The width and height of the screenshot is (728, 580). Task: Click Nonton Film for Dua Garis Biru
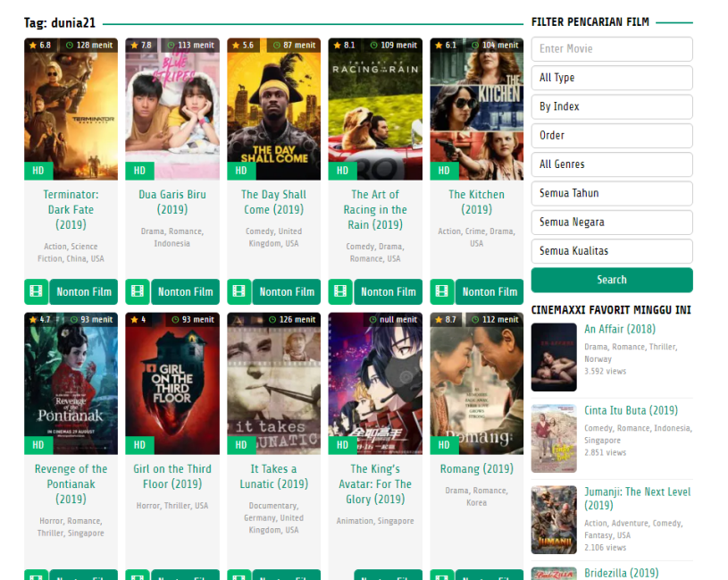(185, 291)
